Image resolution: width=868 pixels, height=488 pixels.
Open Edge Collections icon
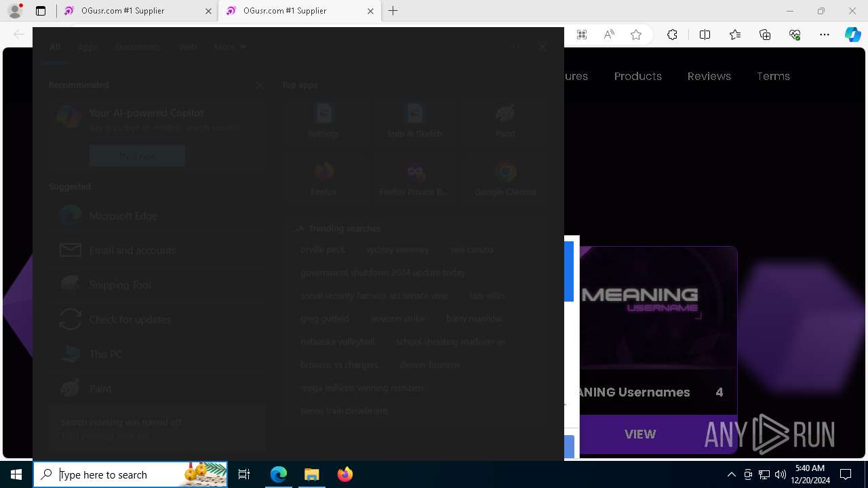pos(765,35)
